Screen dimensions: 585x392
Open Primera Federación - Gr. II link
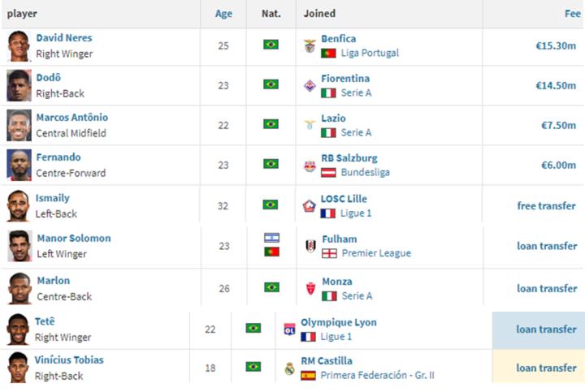pos(377,375)
